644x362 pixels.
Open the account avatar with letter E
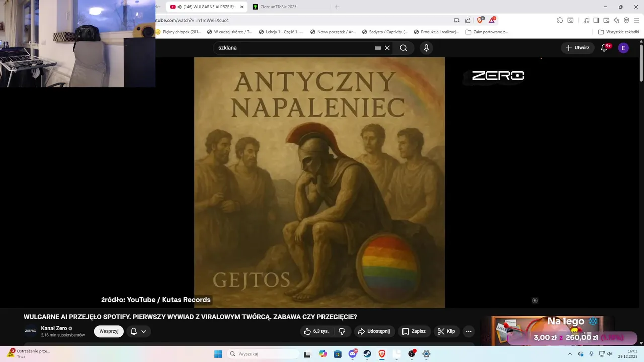[x=623, y=48]
